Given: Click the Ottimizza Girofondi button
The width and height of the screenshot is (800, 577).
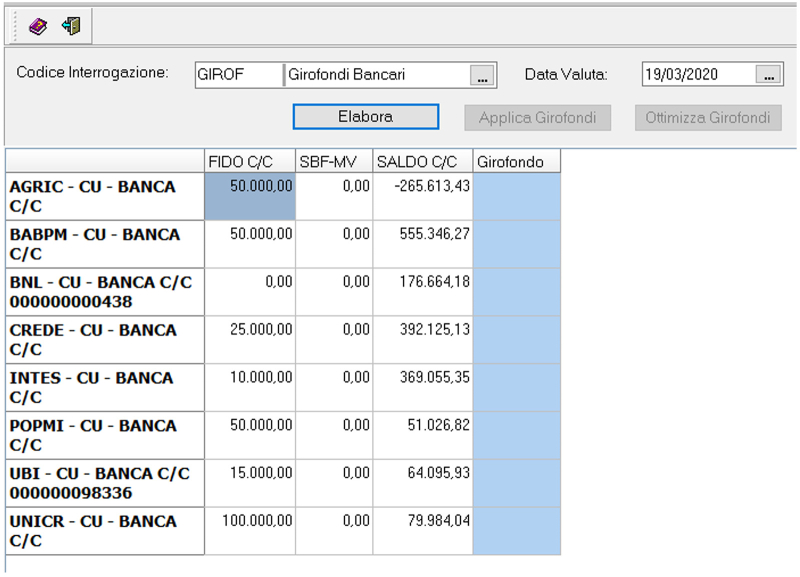Looking at the screenshot, I should (707, 117).
